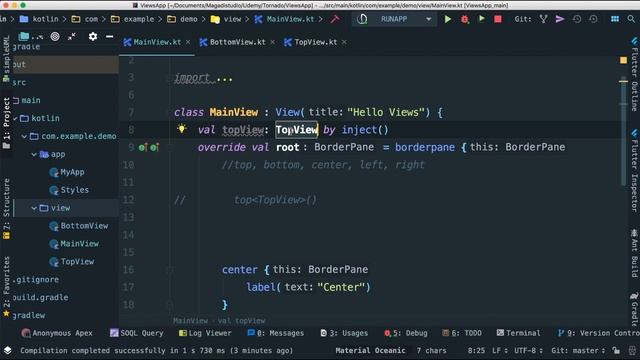640x360 pixels.
Task: Open project panel settings gear
Action: tap(93, 37)
